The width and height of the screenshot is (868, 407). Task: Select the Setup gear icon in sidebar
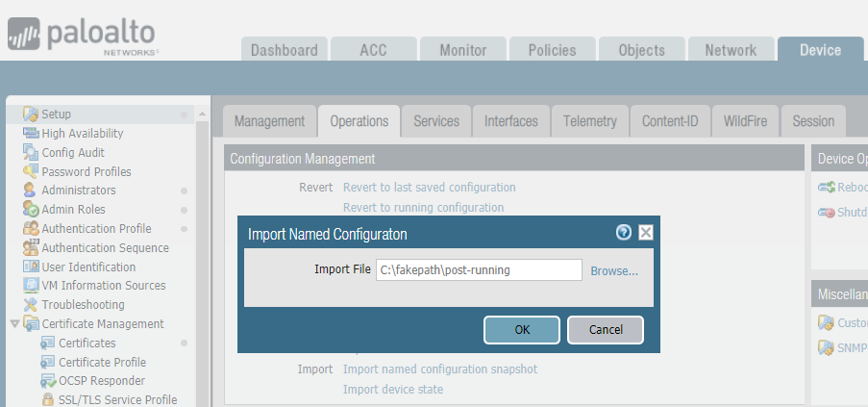tap(31, 114)
